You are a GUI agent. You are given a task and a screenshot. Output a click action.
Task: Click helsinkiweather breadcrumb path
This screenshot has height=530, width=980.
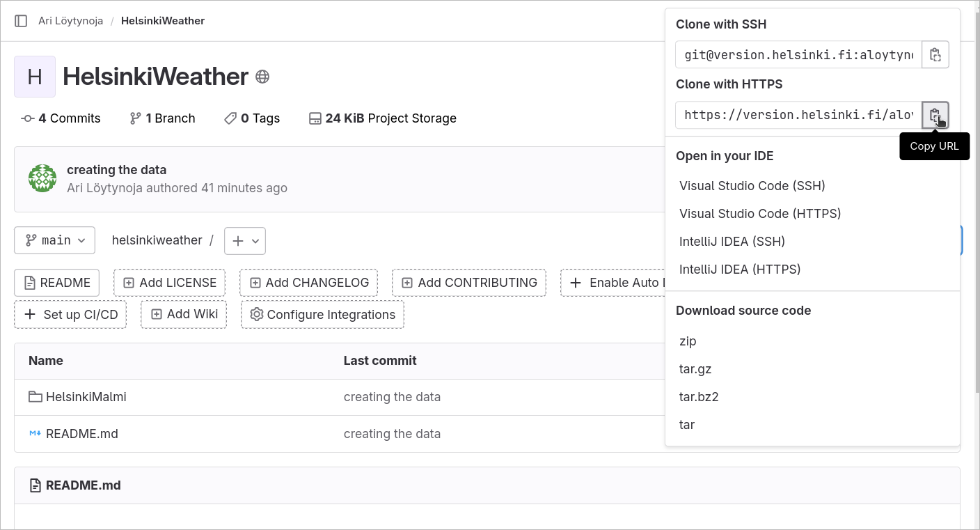pos(157,240)
